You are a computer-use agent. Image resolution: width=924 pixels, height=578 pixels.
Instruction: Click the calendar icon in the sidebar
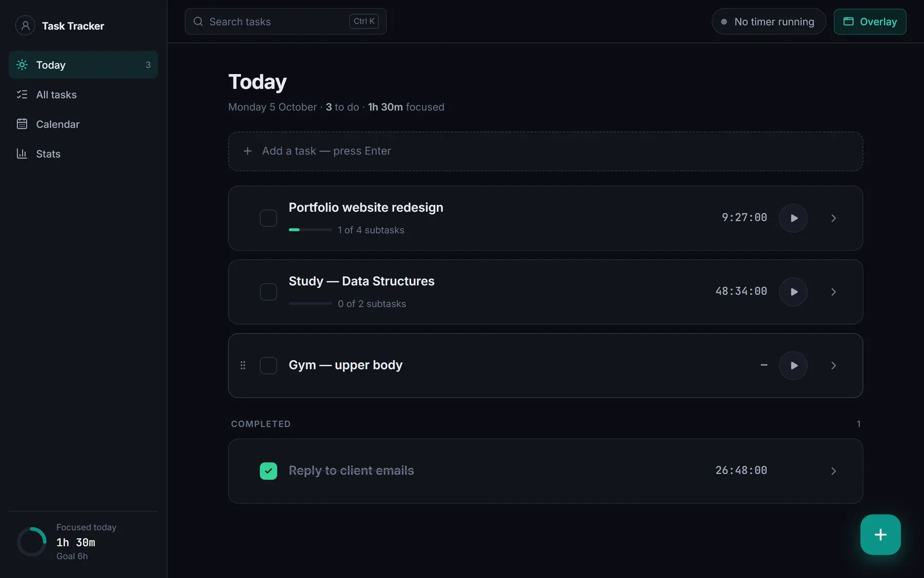click(x=22, y=124)
